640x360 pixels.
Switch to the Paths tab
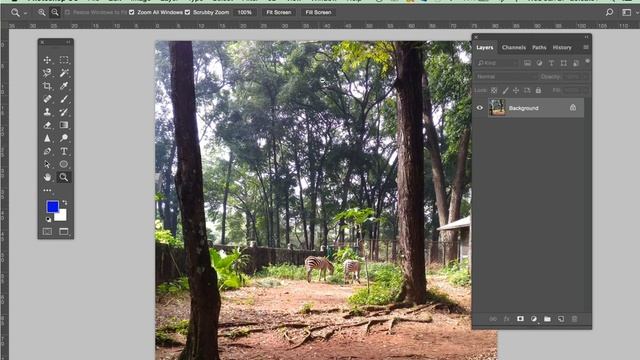(x=539, y=48)
